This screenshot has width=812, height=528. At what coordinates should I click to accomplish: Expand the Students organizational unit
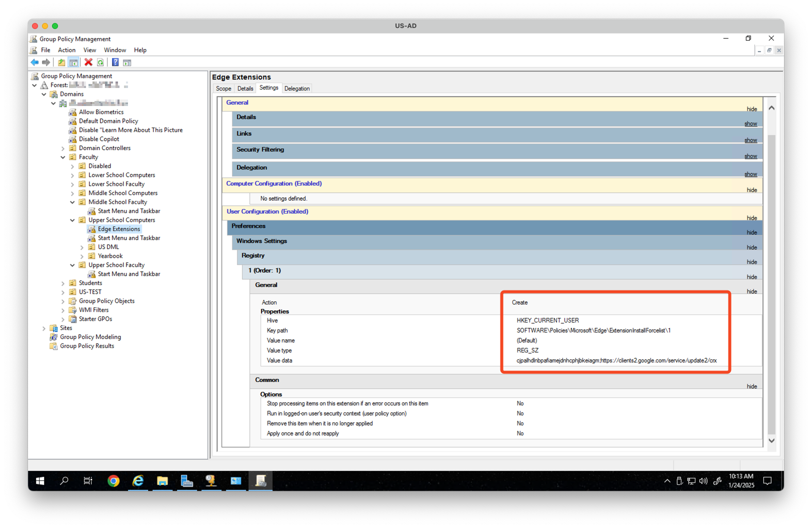click(63, 283)
